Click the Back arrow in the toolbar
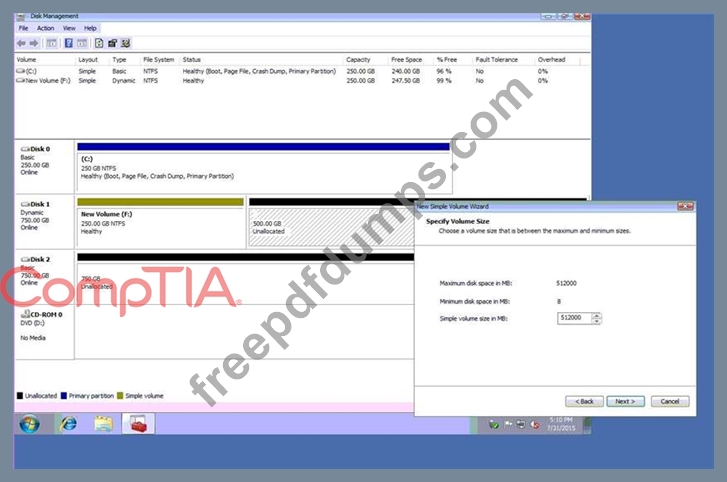This screenshot has width=727, height=482. click(x=22, y=43)
